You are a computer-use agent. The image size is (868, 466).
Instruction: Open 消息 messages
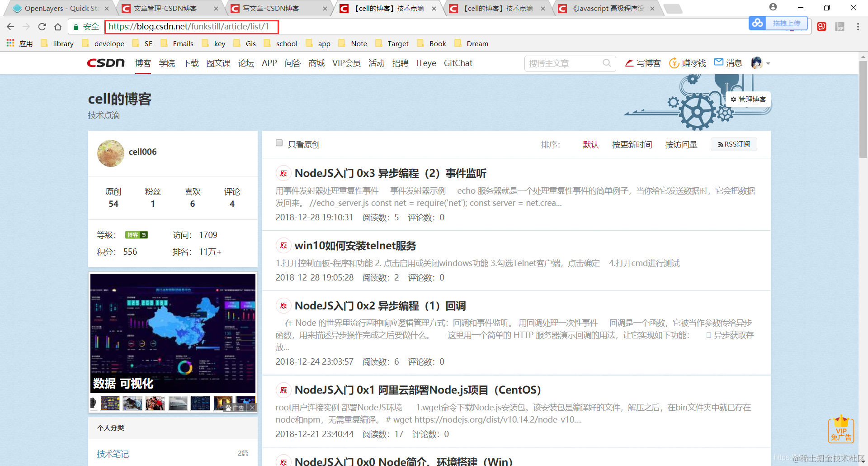click(728, 63)
